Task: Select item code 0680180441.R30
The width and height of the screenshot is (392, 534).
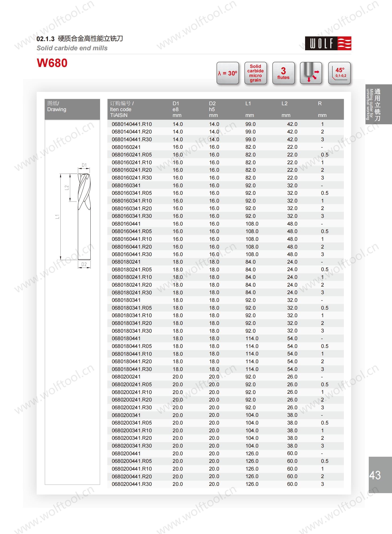Action: (132, 369)
